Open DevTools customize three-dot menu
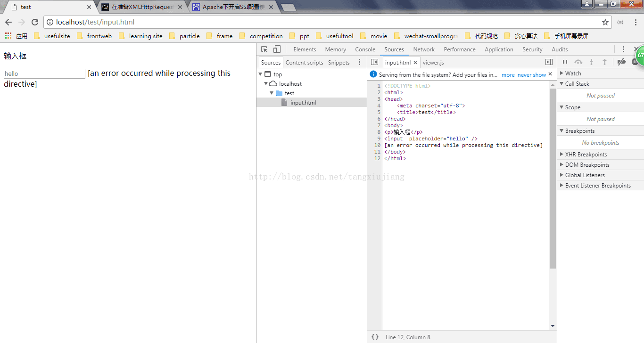 pyautogui.click(x=623, y=49)
